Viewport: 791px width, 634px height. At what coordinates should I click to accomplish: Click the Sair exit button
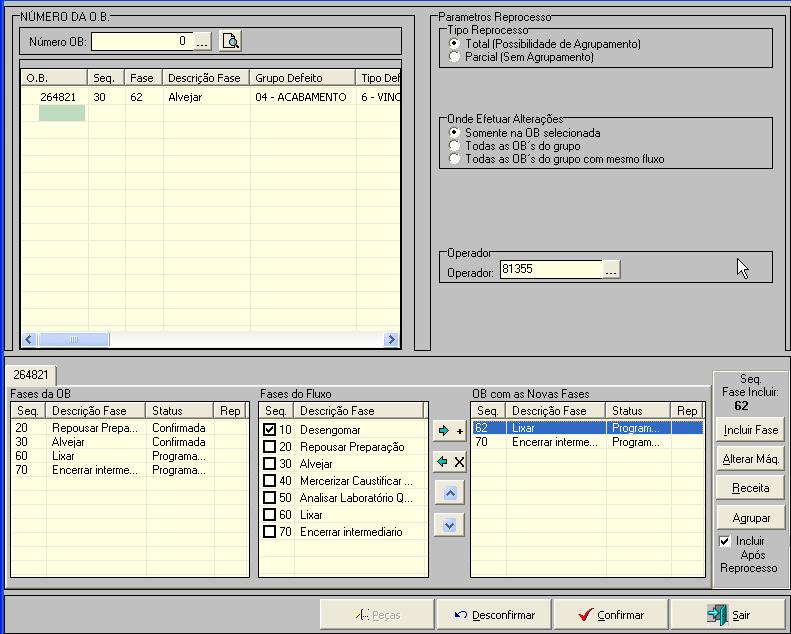point(728,615)
